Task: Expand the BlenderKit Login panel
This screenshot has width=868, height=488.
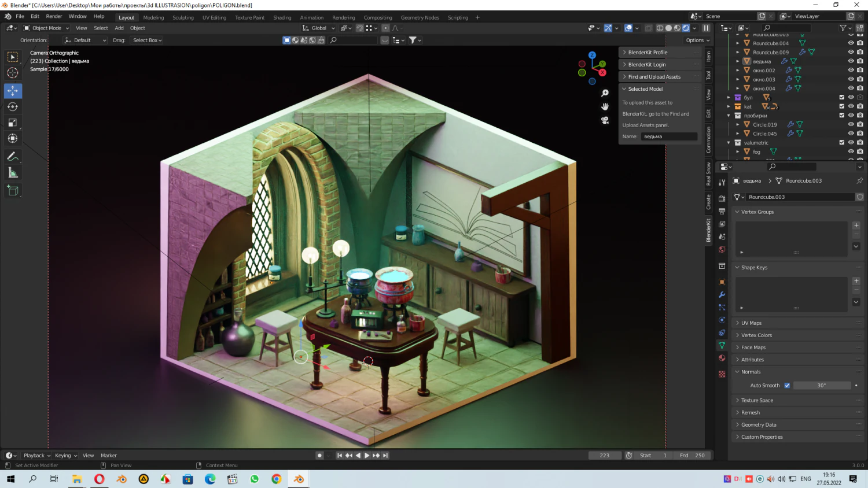Action: tap(660, 64)
